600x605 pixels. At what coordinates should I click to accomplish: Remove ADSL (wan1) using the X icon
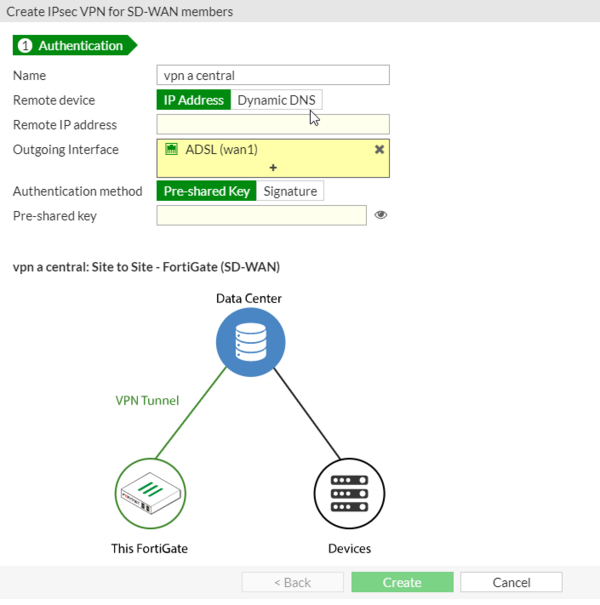[379, 149]
